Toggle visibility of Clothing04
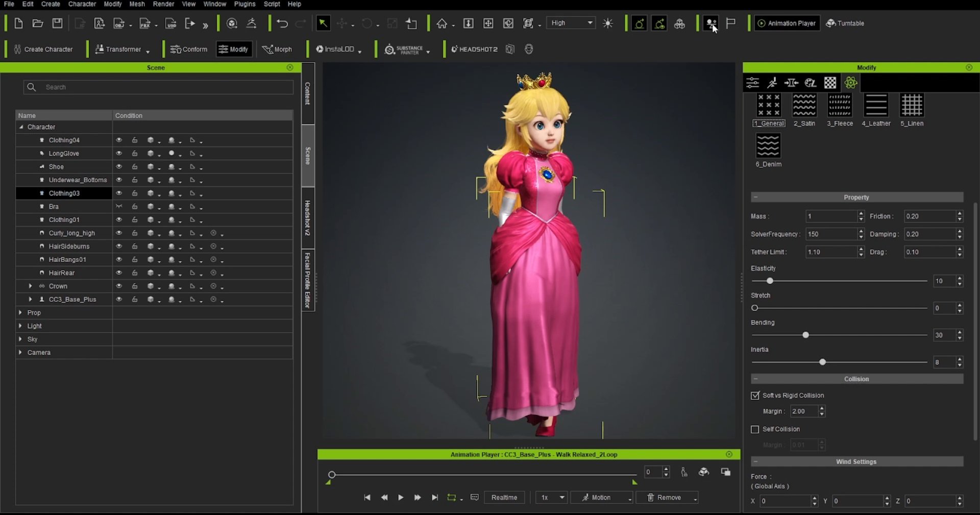980x515 pixels. [119, 140]
